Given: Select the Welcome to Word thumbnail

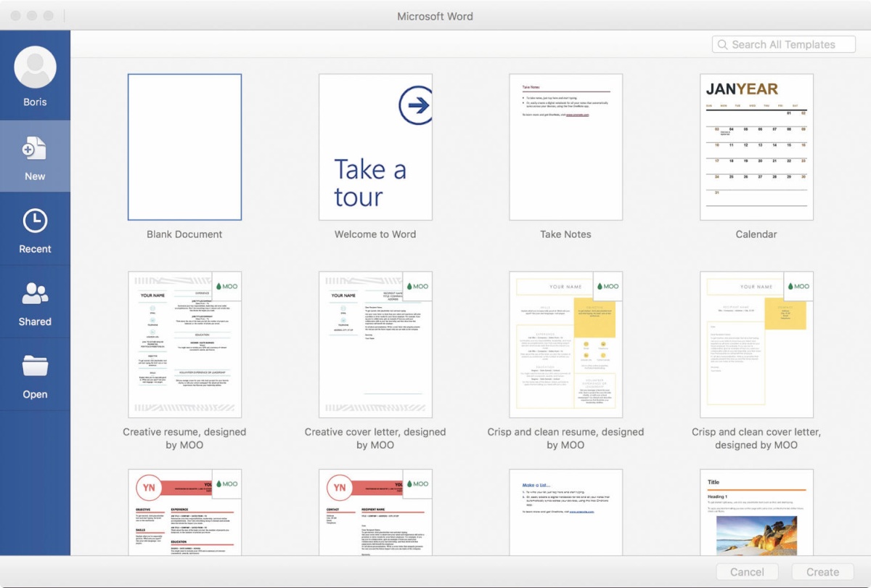Looking at the screenshot, I should pos(375,147).
